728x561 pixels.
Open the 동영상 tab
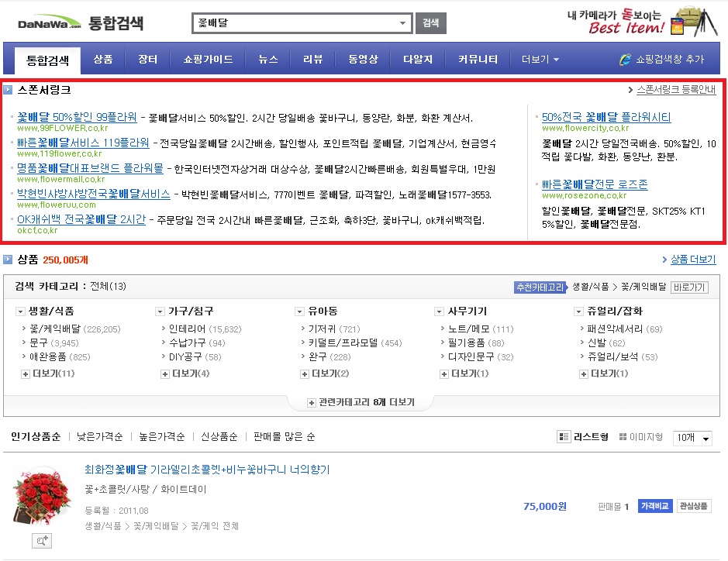click(363, 60)
